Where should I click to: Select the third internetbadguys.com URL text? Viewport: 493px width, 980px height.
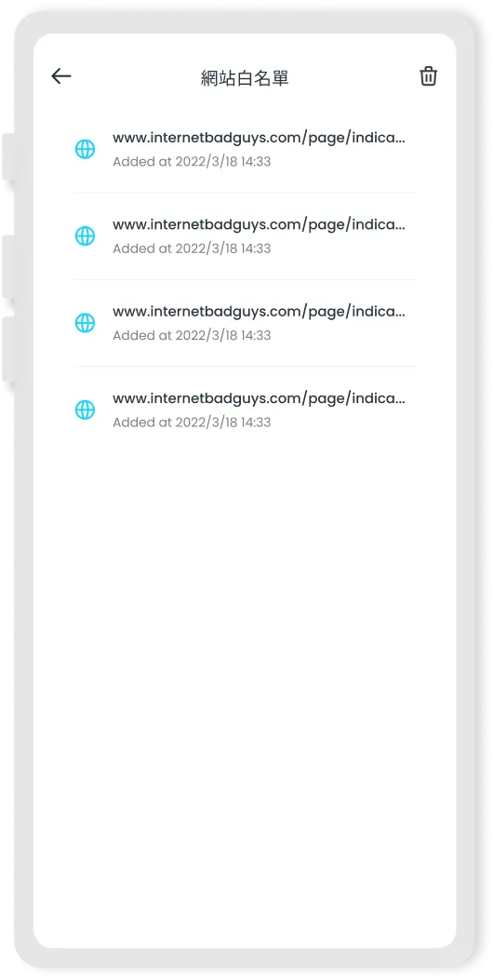click(x=260, y=312)
